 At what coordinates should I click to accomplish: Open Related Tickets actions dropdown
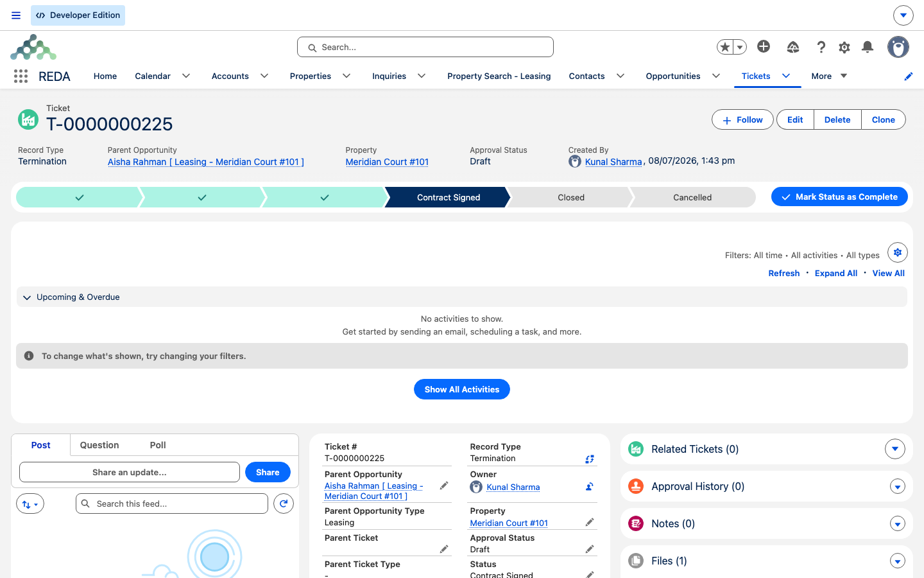tap(895, 449)
